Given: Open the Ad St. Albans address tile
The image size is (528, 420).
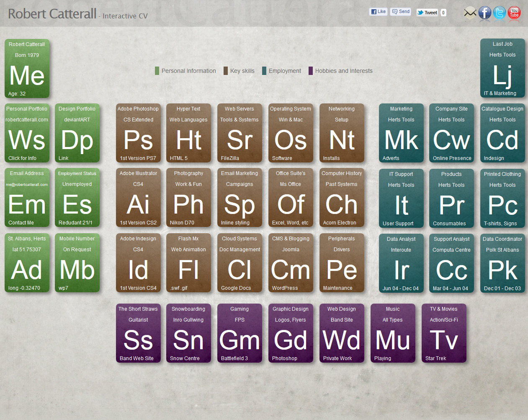Looking at the screenshot, I should (27, 263).
